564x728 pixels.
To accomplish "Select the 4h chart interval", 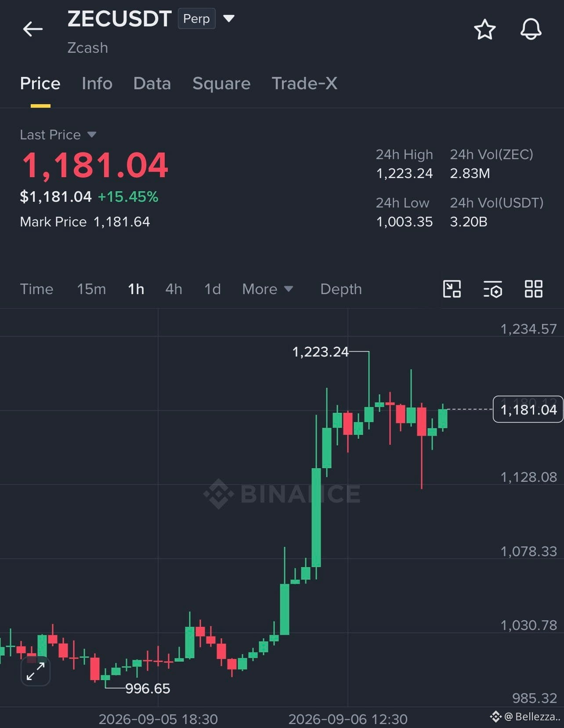I will click(174, 289).
